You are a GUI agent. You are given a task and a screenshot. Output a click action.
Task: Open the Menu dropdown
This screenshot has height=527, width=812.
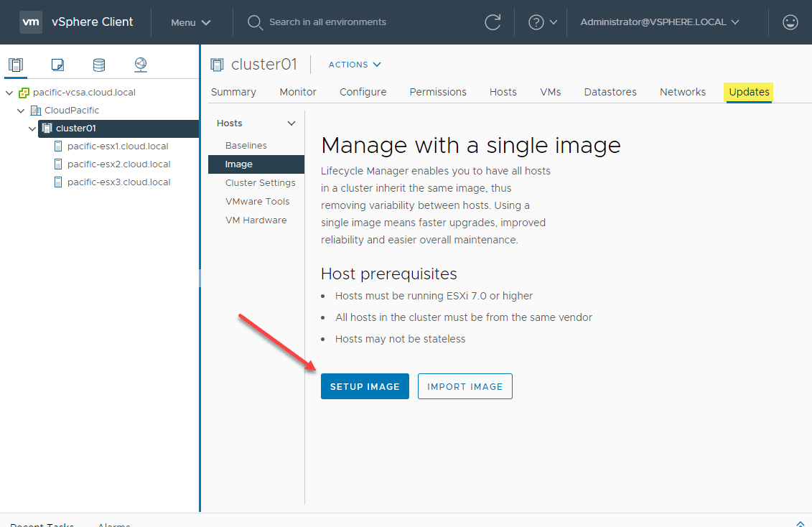(x=190, y=22)
